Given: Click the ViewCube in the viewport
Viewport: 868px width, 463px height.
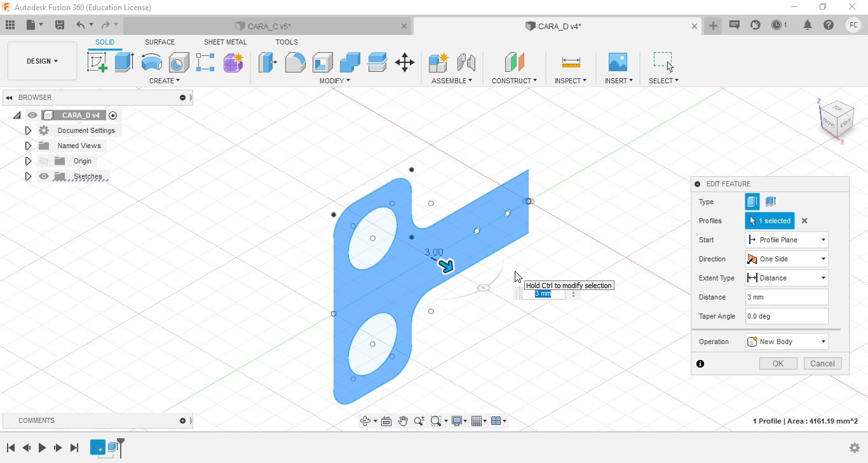Looking at the screenshot, I should 836,118.
